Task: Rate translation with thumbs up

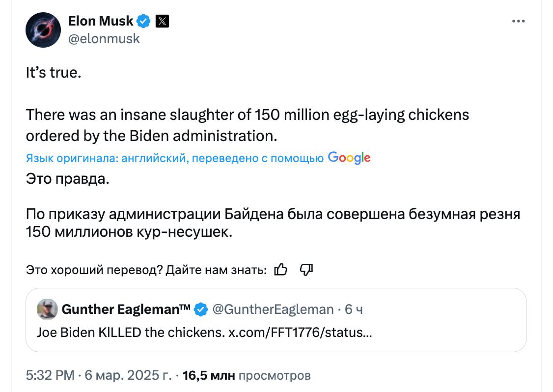Action: point(280,270)
